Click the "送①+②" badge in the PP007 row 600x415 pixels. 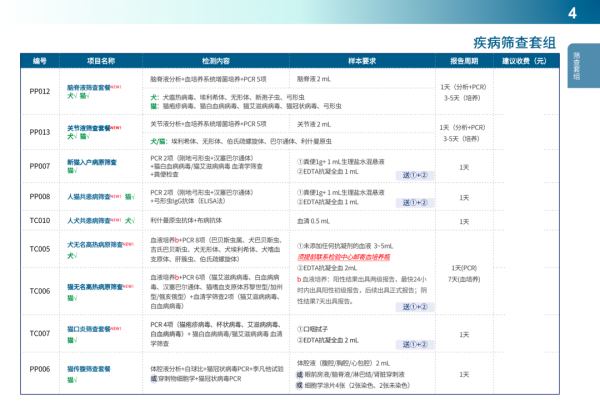tap(415, 175)
